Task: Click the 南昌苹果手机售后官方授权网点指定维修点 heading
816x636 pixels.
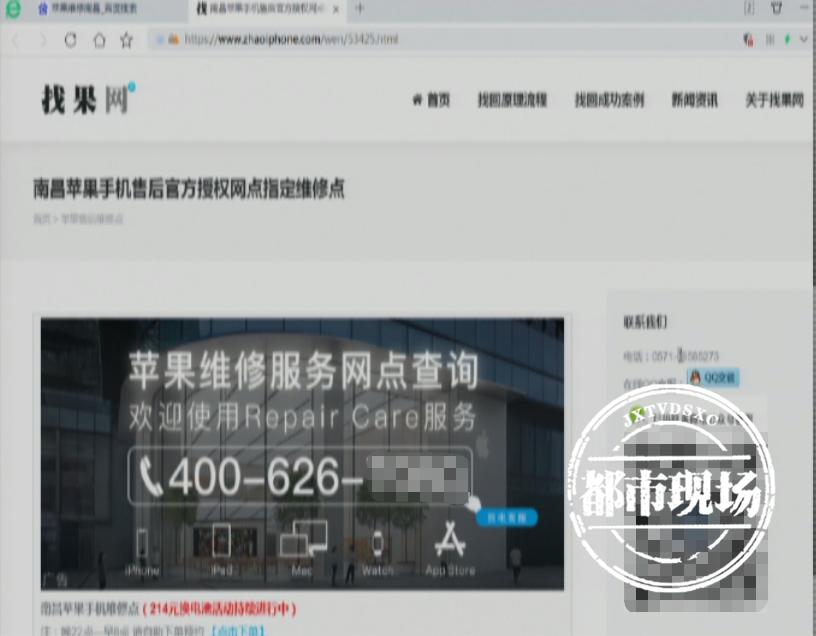Action: pyautogui.click(x=189, y=188)
